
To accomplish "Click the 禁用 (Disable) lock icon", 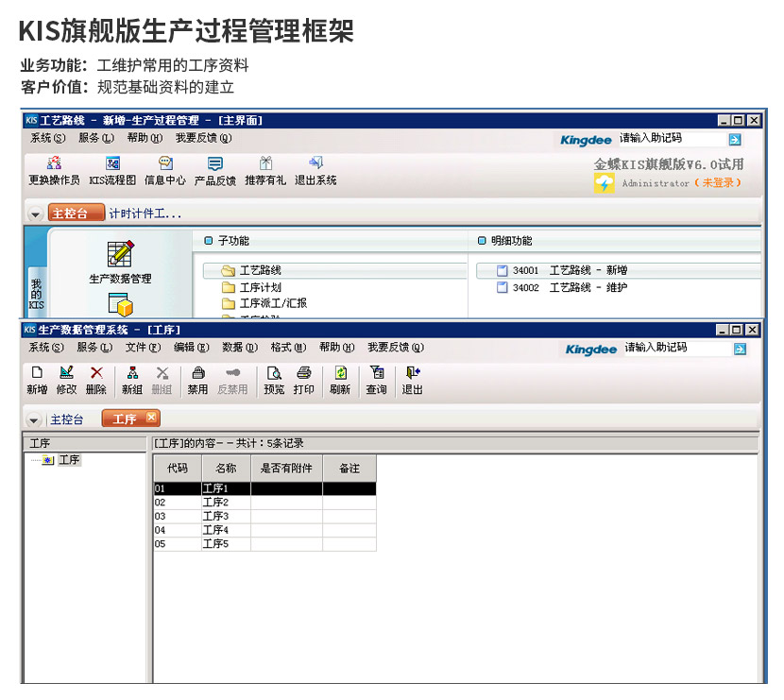I will click(197, 373).
